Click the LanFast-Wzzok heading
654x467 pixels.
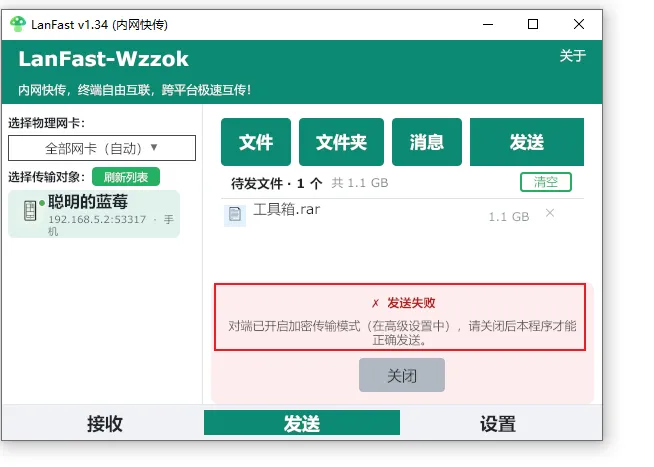pyautogui.click(x=103, y=59)
